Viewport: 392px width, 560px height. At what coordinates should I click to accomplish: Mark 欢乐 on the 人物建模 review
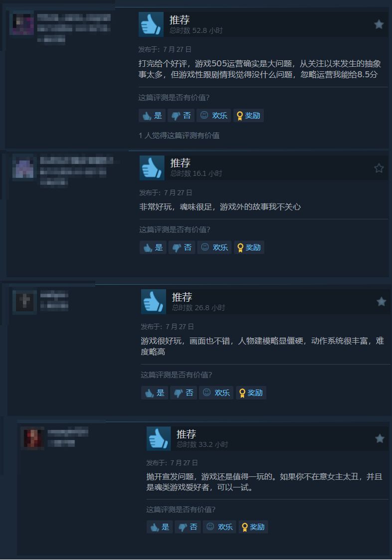216,393
